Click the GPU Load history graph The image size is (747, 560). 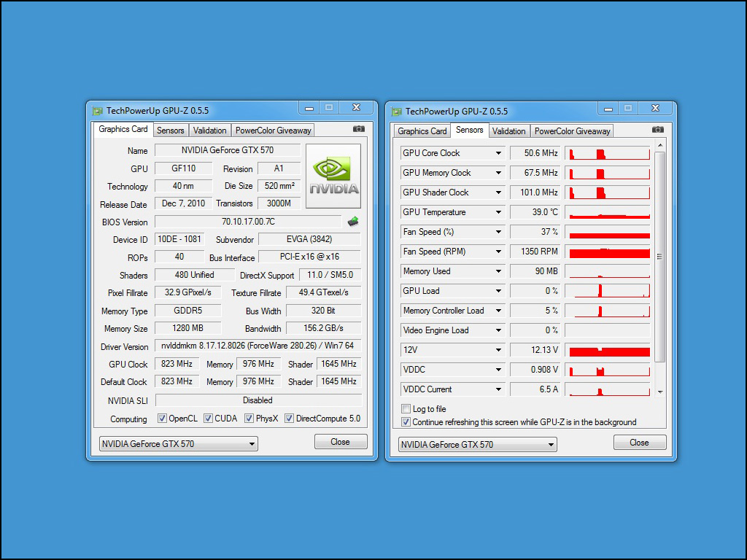pyautogui.click(x=608, y=291)
